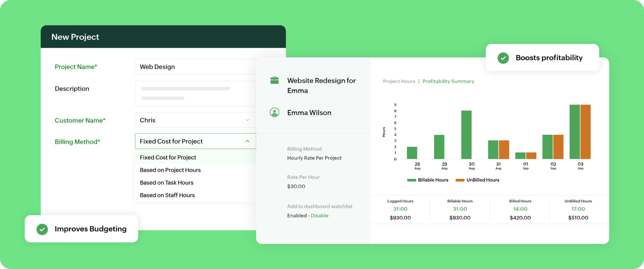Viewport: 644px width, 269px height.
Task: Click the orange unbilled bar for 03 Sep
Action: (585, 132)
